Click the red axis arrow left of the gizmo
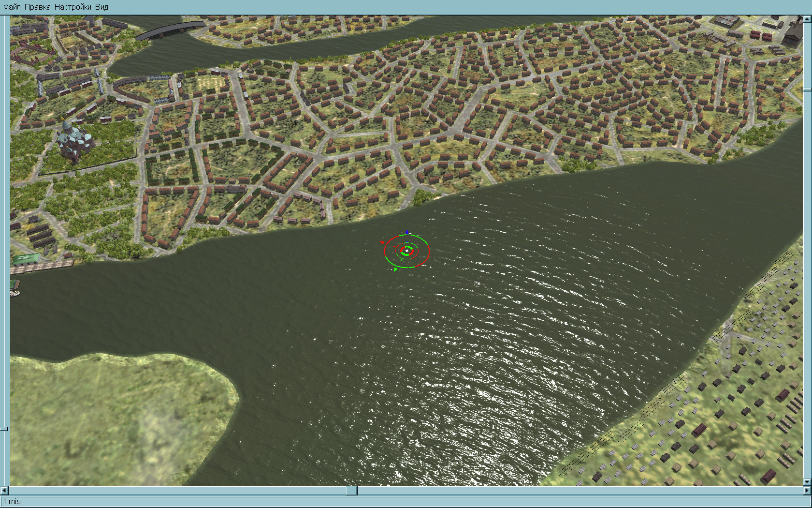This screenshot has height=508, width=812. [x=383, y=242]
